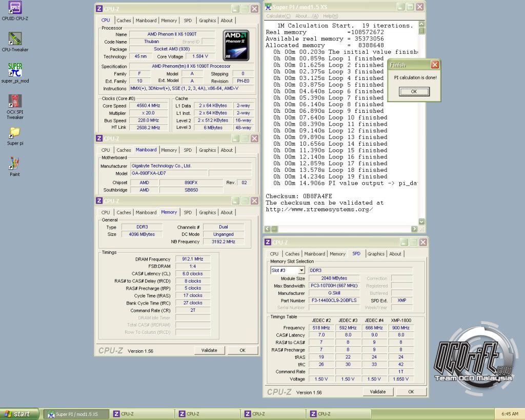The image size is (525, 420).
Task: Open OCX SPI Tweaker desktop icon
Action: point(15,102)
